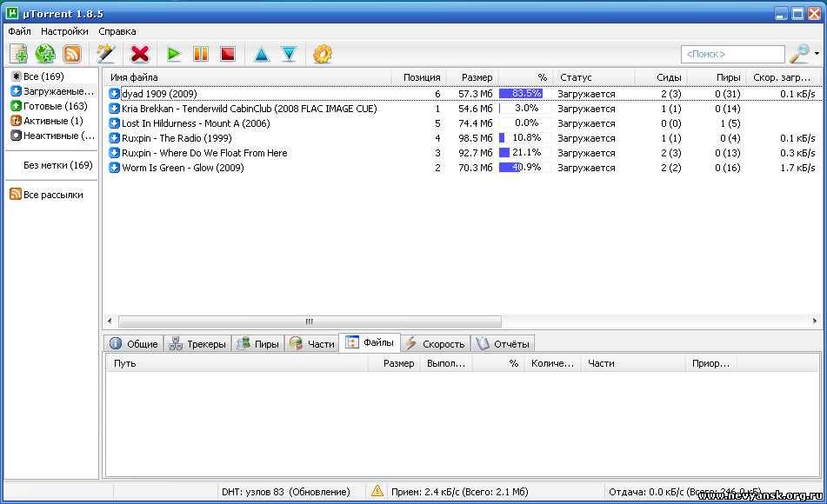Click the right scroll arrow of torrent list

click(x=815, y=321)
